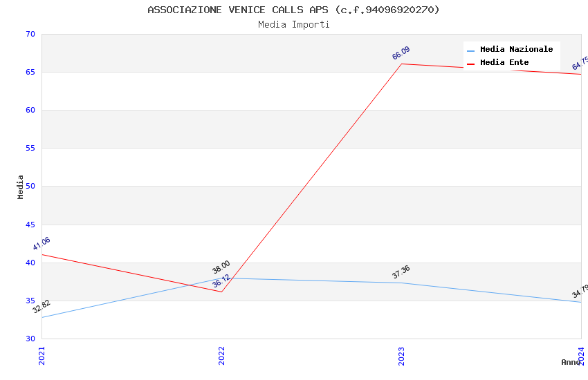
Task: Click the vertical Media y-axis title
Action: click(21, 187)
